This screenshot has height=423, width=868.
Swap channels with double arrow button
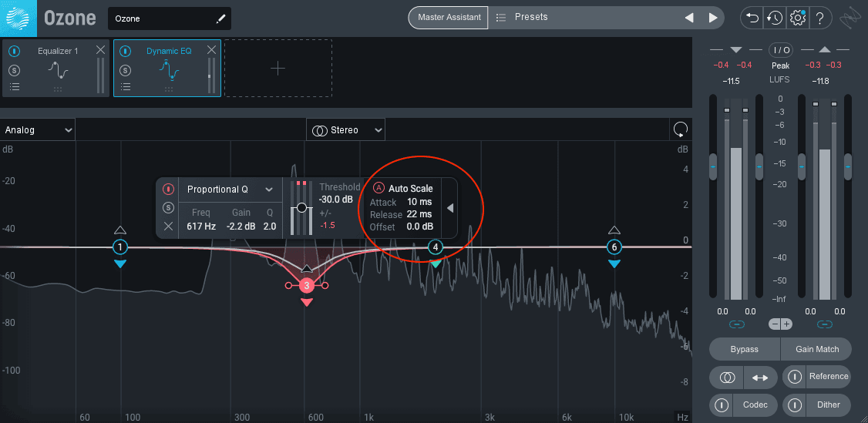760,378
